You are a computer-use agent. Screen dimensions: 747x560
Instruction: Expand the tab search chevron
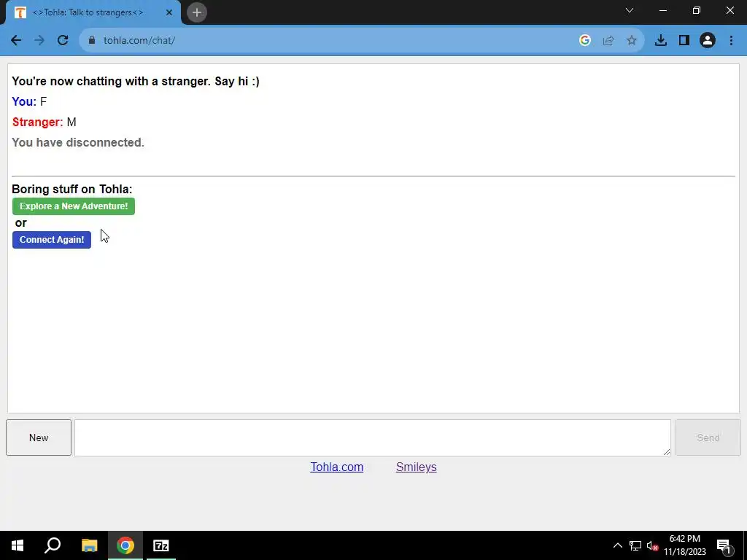(630, 10)
